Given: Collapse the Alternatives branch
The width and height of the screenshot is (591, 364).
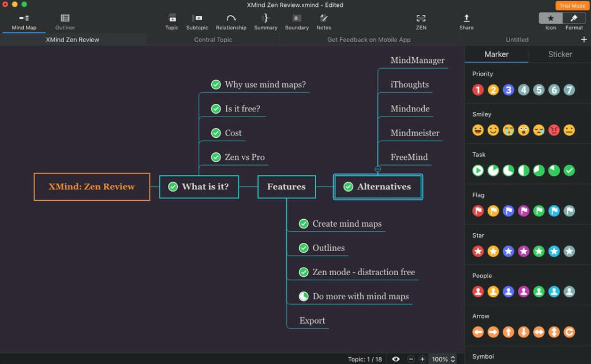Looking at the screenshot, I should (x=377, y=169).
